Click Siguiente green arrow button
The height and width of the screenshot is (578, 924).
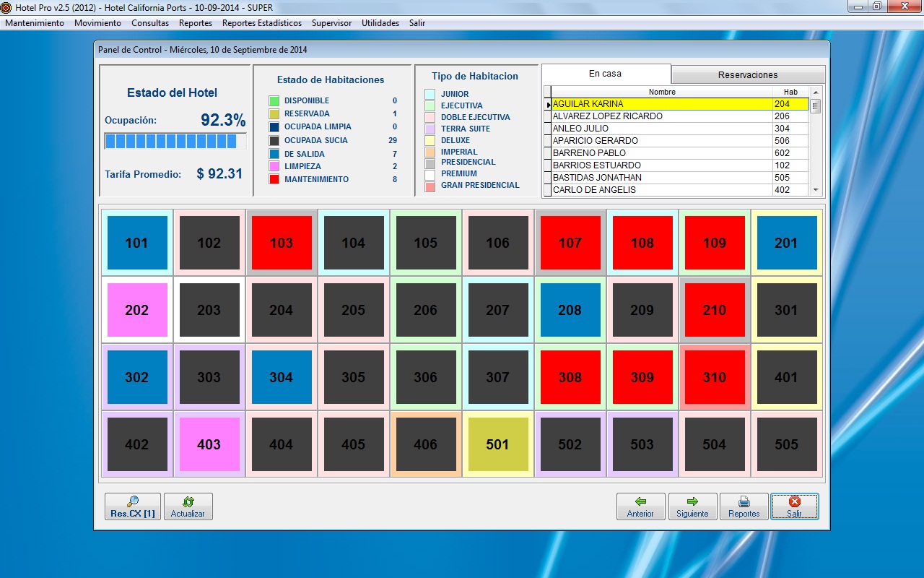692,506
